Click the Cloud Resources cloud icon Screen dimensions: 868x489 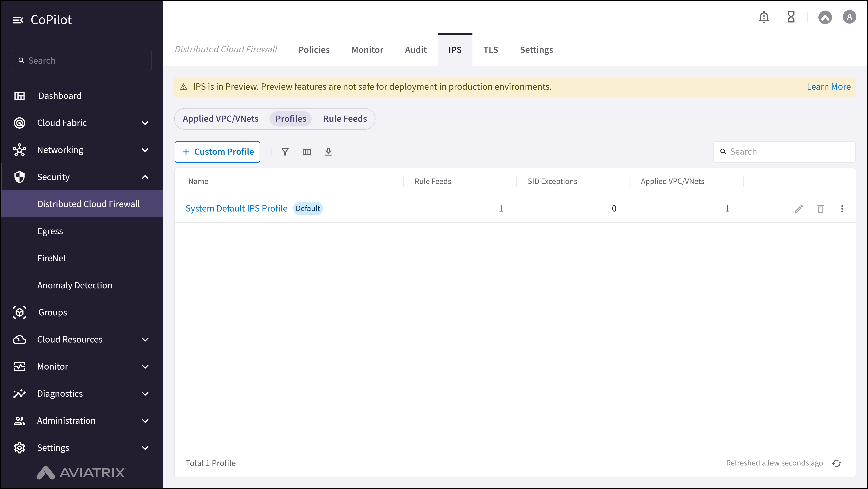tap(20, 340)
